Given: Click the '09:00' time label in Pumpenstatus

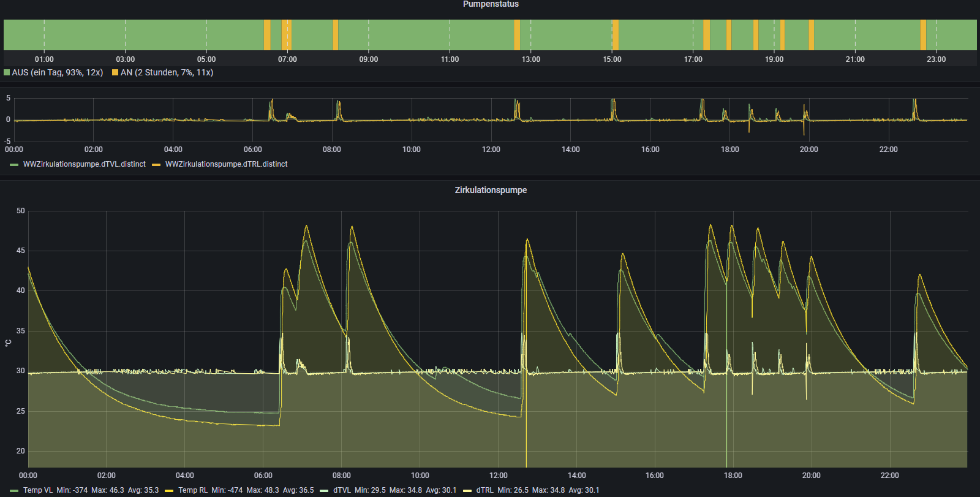Looking at the screenshot, I should coord(369,59).
